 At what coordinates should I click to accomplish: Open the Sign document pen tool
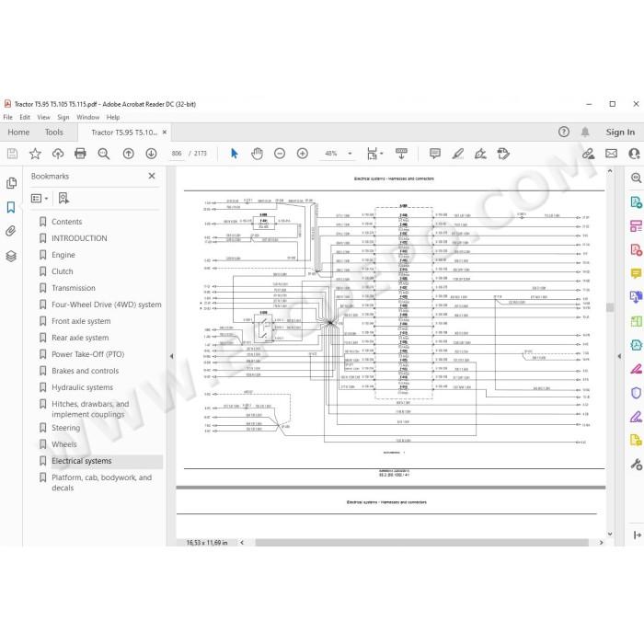point(480,154)
